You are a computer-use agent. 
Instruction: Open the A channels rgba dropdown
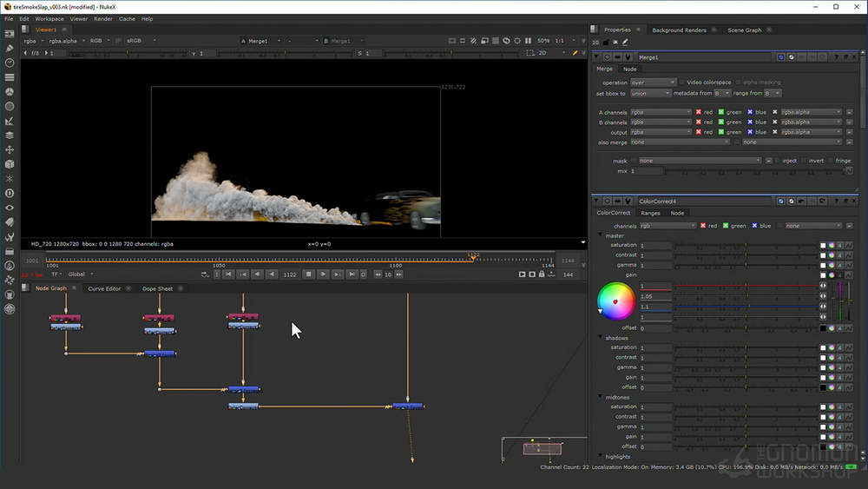point(661,112)
